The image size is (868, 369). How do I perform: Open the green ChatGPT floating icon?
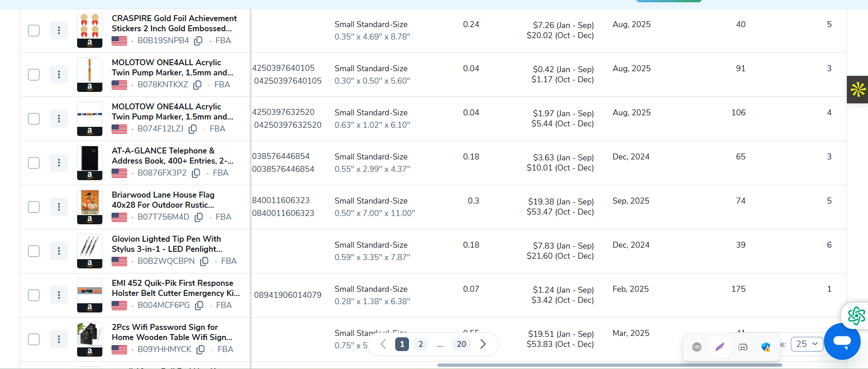(x=856, y=316)
